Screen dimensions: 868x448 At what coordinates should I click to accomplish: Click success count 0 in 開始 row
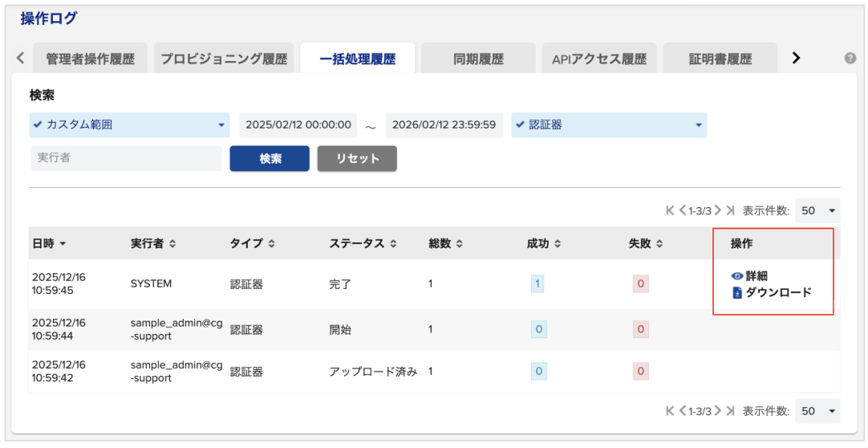[538, 329]
